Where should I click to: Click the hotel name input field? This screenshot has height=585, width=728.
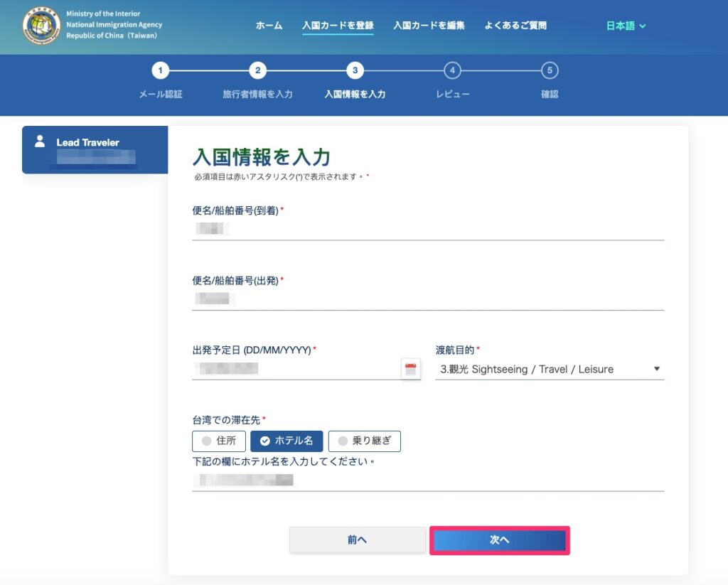(427, 481)
